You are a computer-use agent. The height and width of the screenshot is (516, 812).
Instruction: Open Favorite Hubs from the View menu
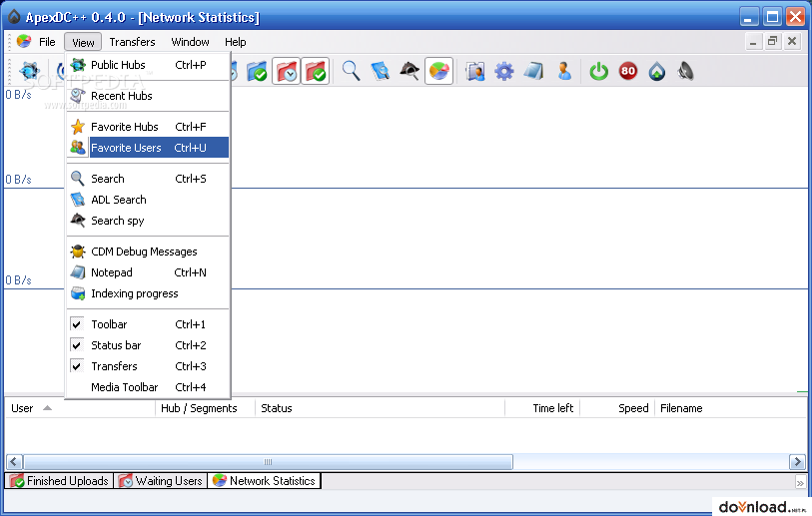click(148, 127)
